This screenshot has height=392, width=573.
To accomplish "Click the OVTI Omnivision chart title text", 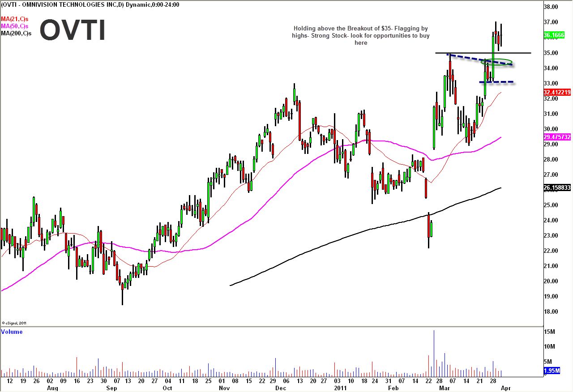I will coord(90,4).
